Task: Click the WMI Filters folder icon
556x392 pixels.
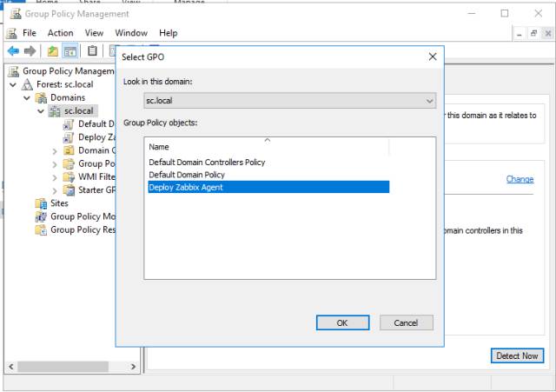Action: tap(69, 177)
